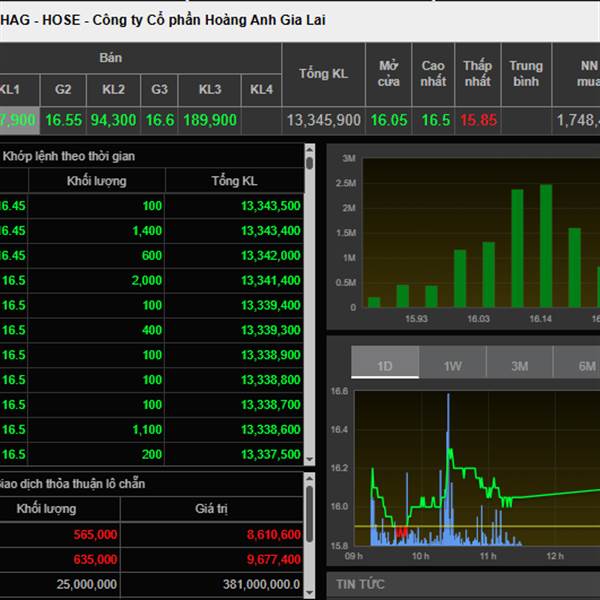Click down arrow of thỏa thuận scrollbar
The image size is (600, 600).
[310, 594]
